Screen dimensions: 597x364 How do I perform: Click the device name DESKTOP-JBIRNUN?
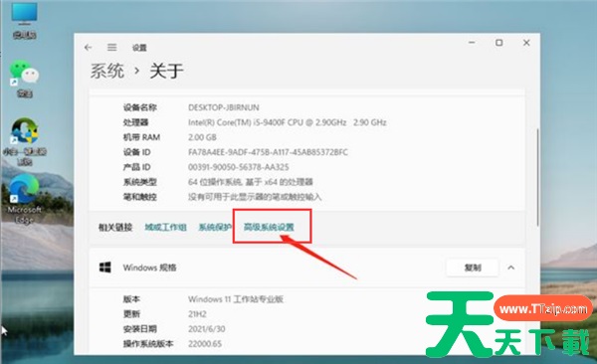coord(224,107)
